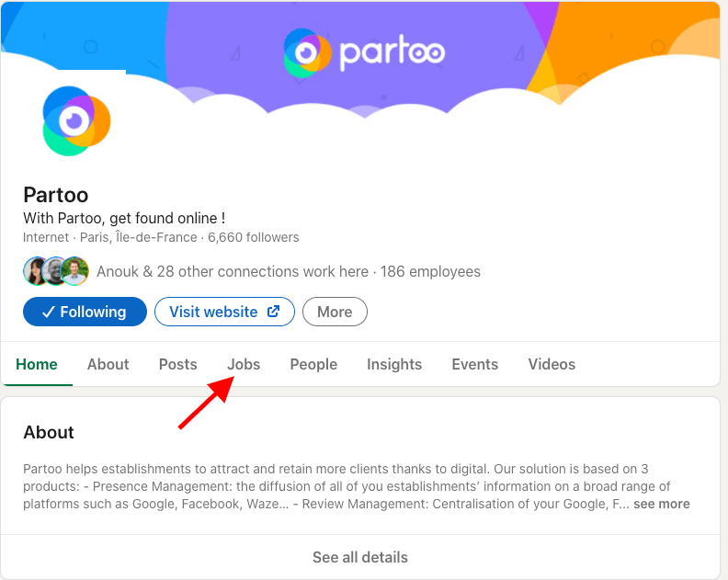Click the About description paragraph
This screenshot has width=728, height=580.
point(357,486)
